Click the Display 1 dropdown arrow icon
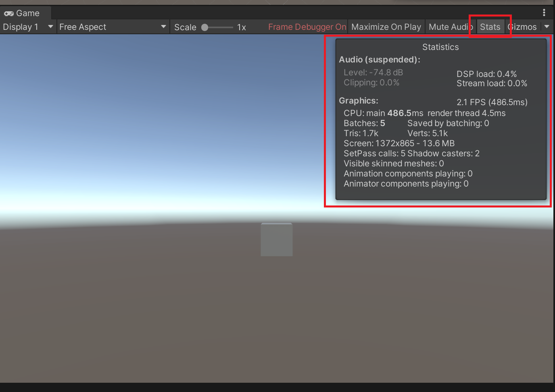Screen dimensions: 555x392 (50, 27)
